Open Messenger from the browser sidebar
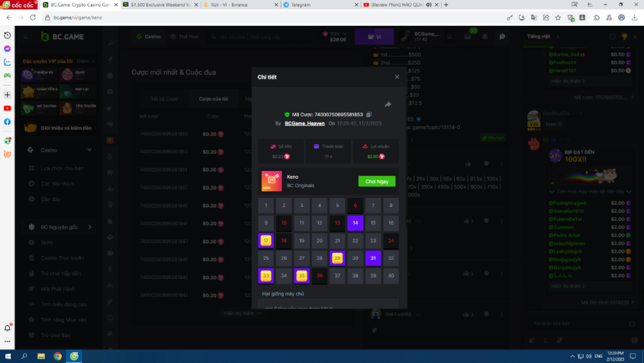 7,49
